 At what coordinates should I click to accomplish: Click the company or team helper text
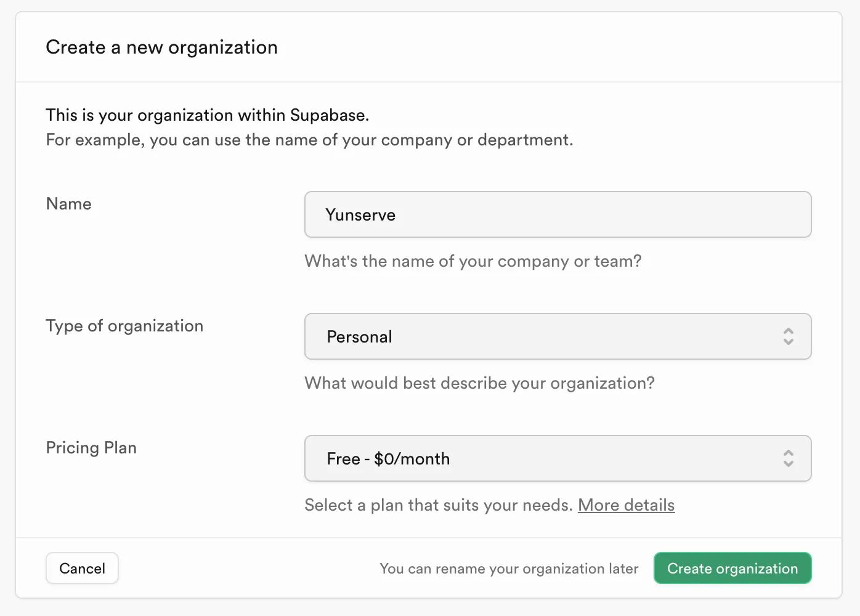[472, 261]
